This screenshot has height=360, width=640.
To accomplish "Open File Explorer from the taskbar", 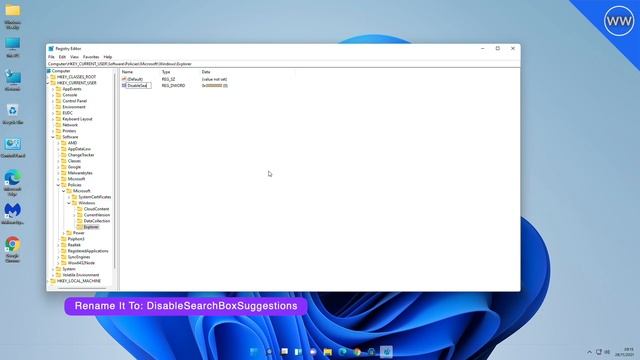I will coord(328,352).
